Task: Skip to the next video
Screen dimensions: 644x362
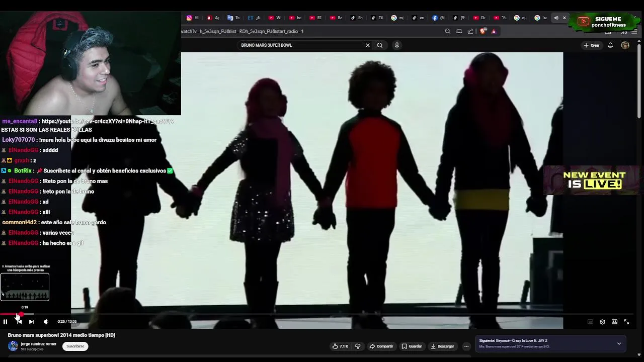Action: pyautogui.click(x=31, y=322)
